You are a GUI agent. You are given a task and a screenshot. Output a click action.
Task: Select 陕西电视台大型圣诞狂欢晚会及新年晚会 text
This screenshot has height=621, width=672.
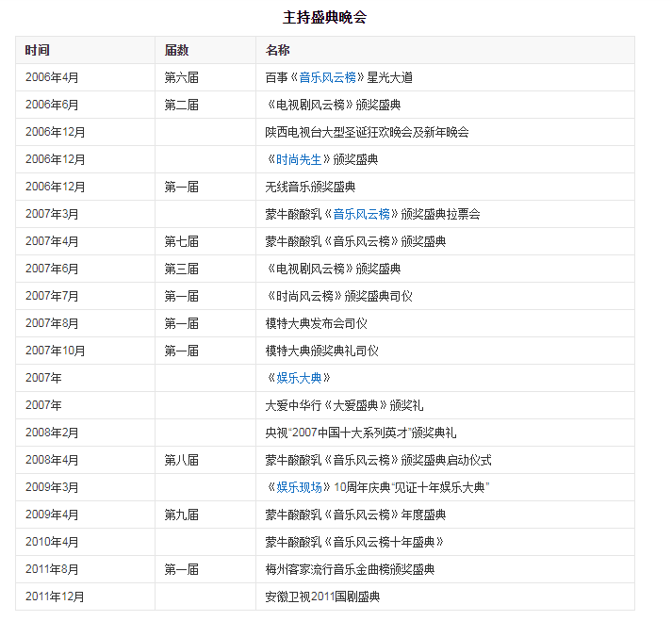[x=367, y=132]
